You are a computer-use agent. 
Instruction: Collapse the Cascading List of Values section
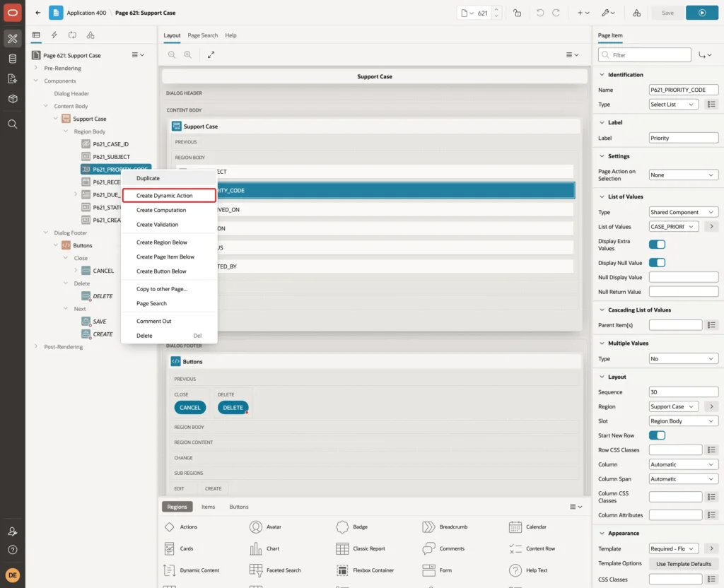point(602,310)
